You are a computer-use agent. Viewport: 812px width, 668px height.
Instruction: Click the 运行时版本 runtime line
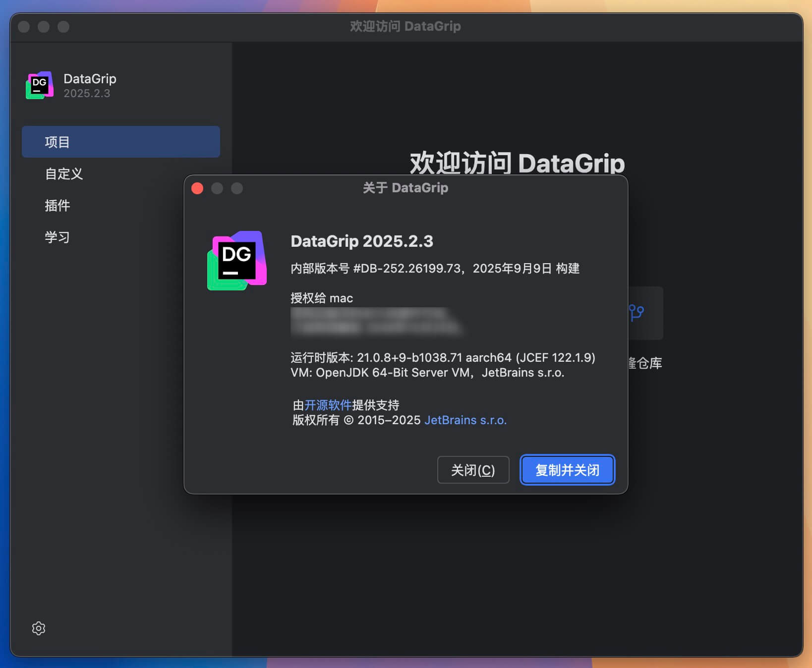point(443,357)
